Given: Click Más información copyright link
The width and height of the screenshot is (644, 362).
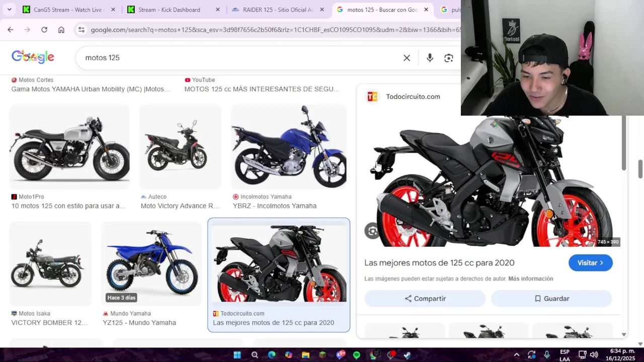Looking at the screenshot, I should click(530, 279).
